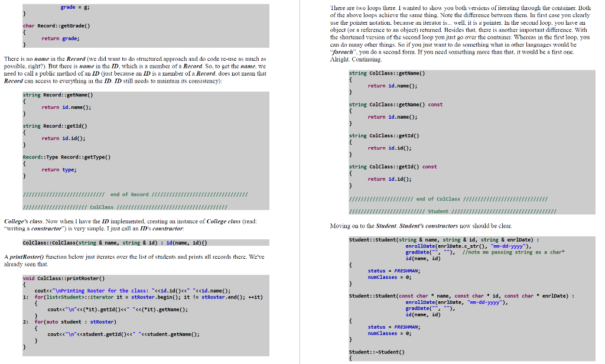Click the left-page 'ColClass' comment divider line
This screenshot has width=605, height=364.
point(125,207)
